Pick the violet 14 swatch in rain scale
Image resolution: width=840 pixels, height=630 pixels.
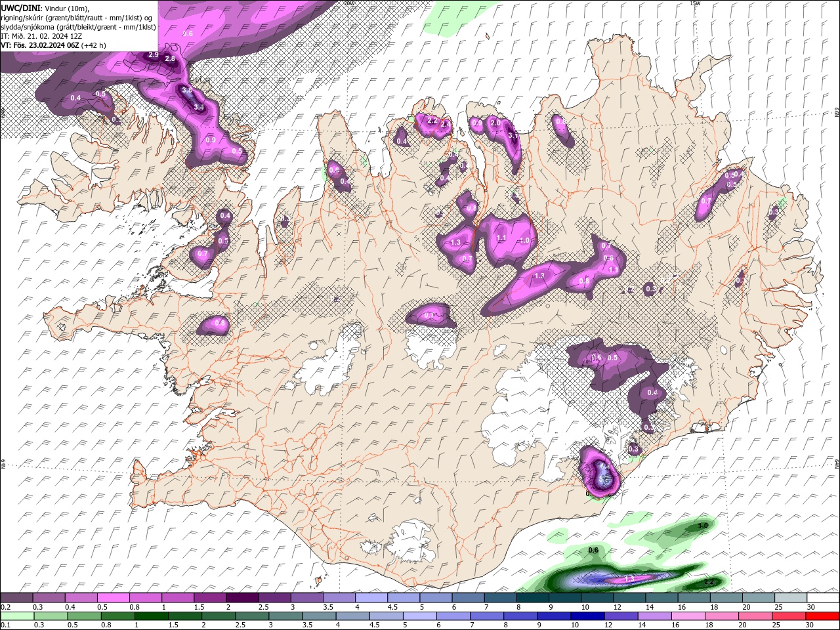tap(654, 616)
